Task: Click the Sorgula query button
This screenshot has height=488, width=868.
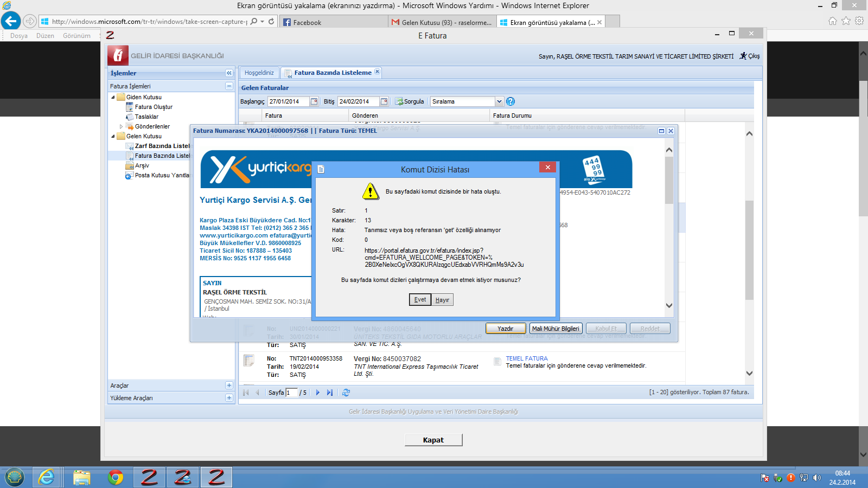Action: pos(410,101)
